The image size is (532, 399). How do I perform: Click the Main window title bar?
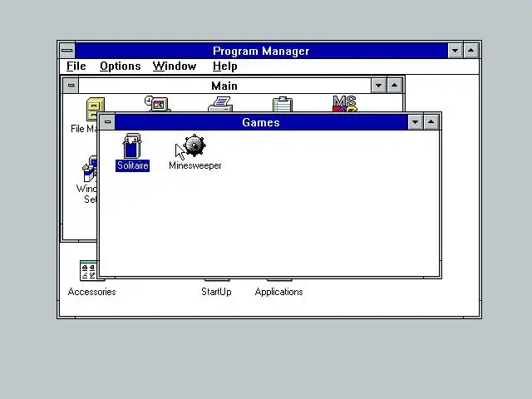click(x=224, y=86)
